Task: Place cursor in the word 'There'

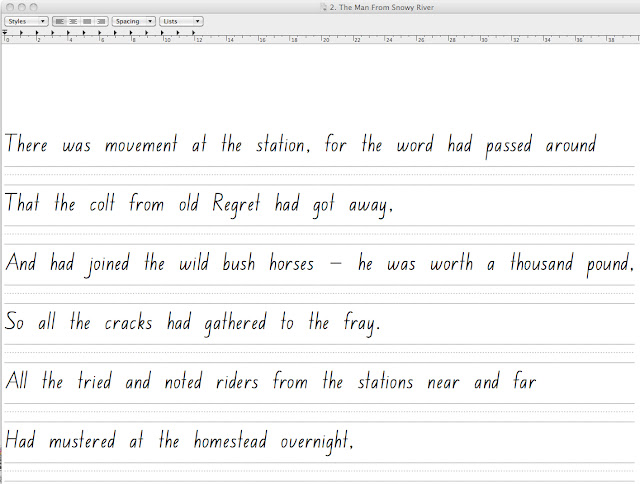Action: pos(26,143)
